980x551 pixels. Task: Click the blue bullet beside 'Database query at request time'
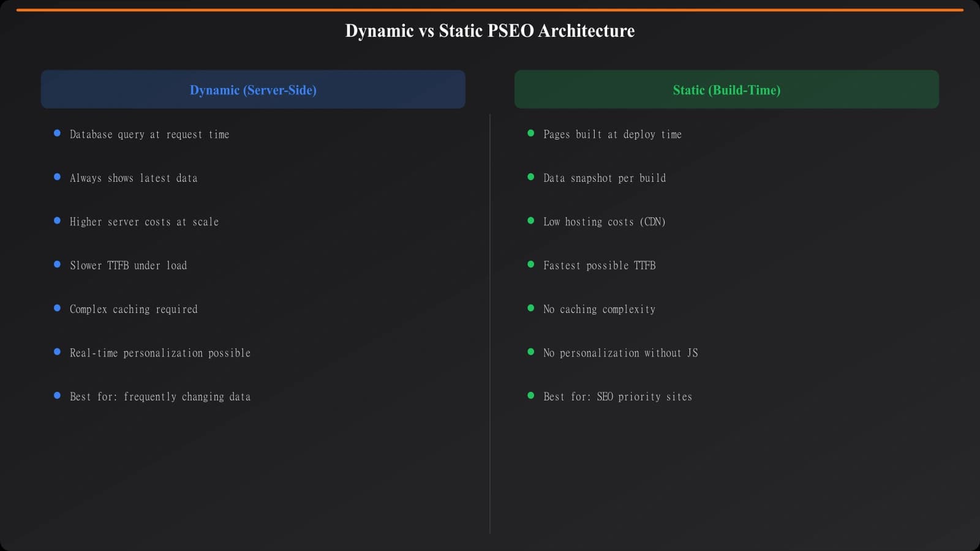pos(58,132)
